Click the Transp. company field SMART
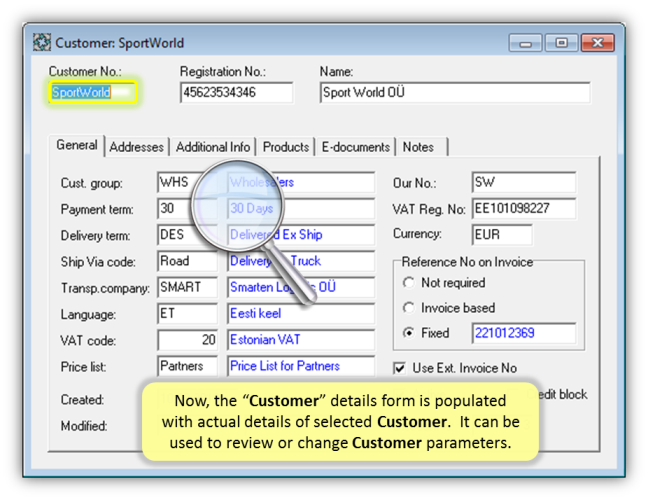Screen dimensions: 648x500 [187, 287]
